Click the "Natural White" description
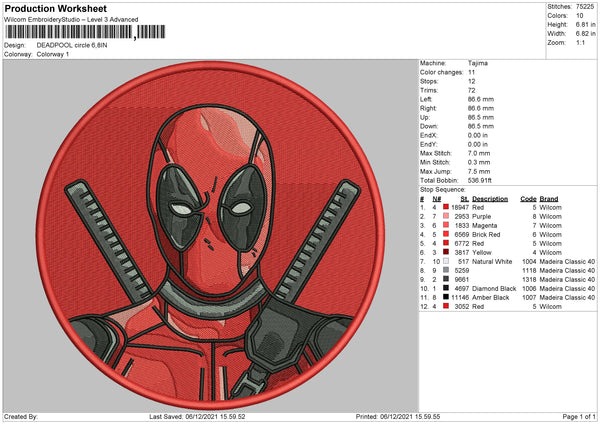Viewport: 600px width, 424px height. click(492, 261)
